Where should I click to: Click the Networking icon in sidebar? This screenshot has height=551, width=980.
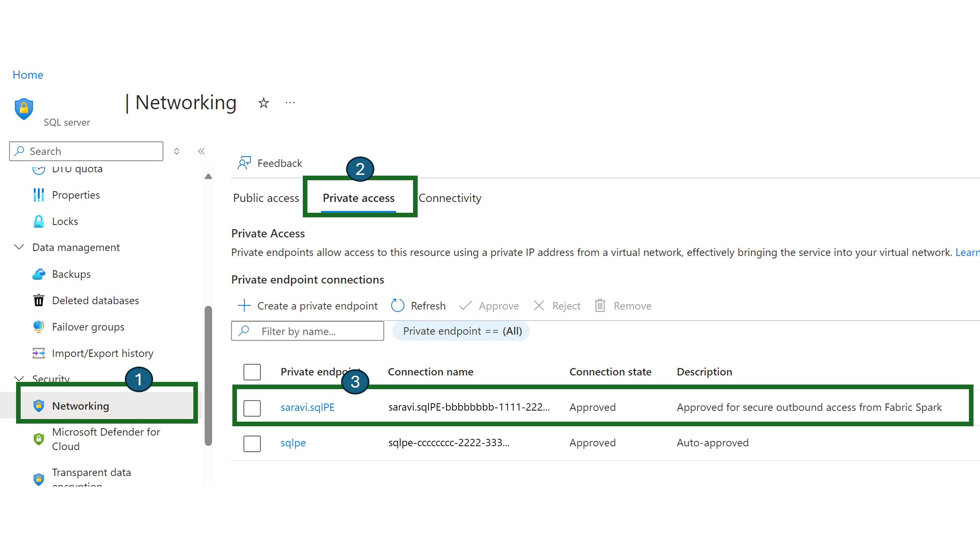38,405
